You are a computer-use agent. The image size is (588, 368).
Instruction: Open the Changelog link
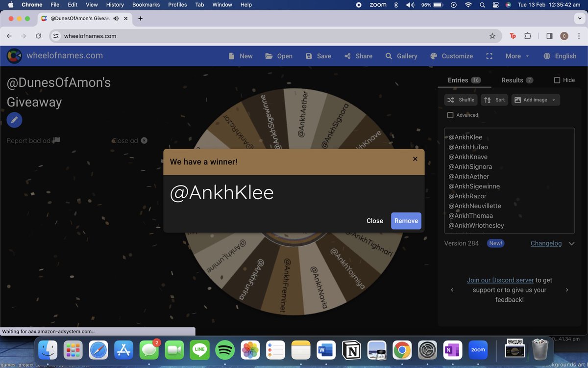(x=546, y=243)
